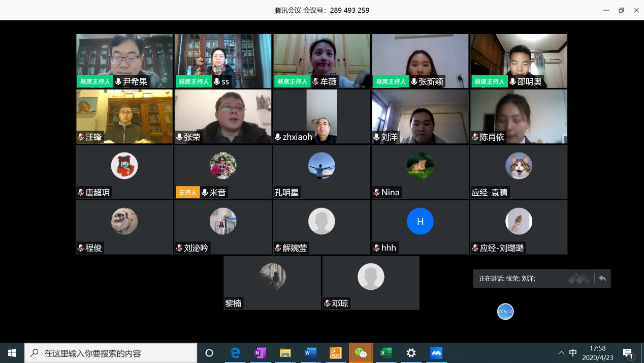Select 张荣's video tile
Image resolution: width=644 pixels, height=363 pixels.
click(223, 116)
